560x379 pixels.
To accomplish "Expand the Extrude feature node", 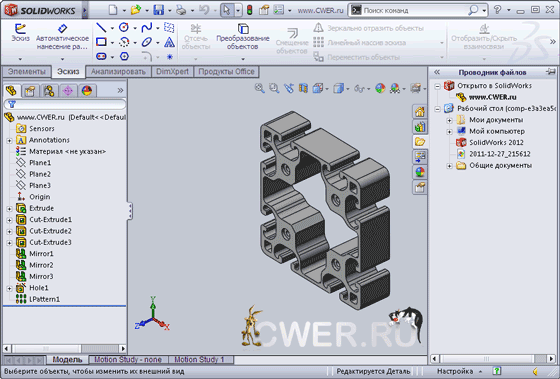I will [x=9, y=209].
